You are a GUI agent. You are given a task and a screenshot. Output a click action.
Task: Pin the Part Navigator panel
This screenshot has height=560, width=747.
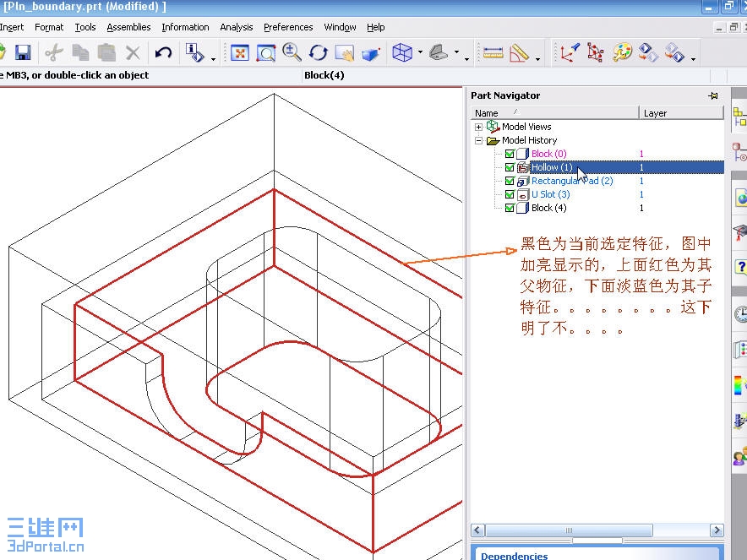[x=712, y=95]
